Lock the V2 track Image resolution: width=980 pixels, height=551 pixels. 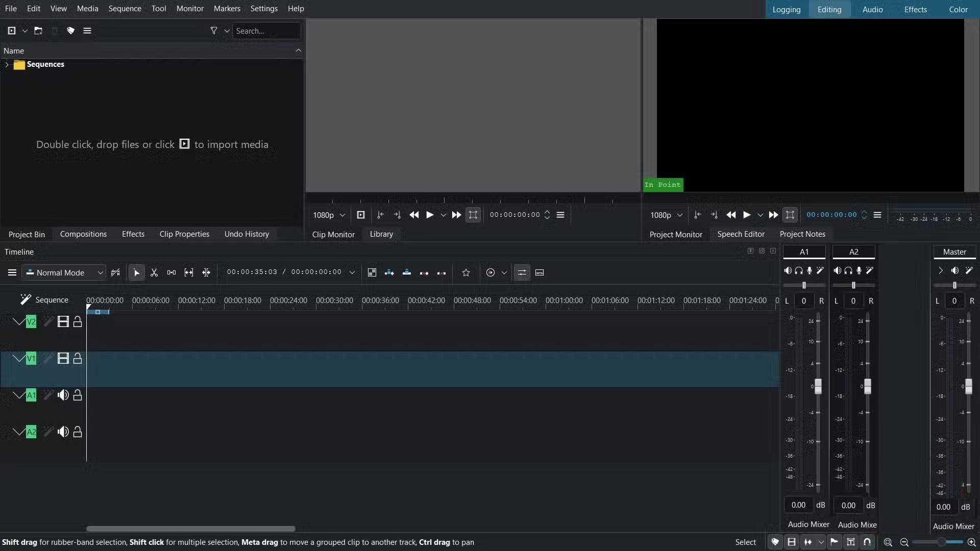tap(78, 322)
